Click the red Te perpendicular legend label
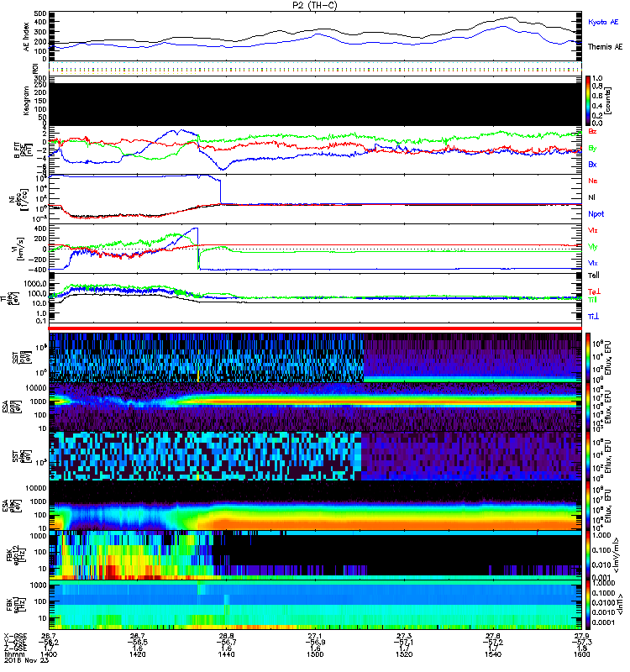Viewport: 630px width, 672px height. click(x=594, y=291)
